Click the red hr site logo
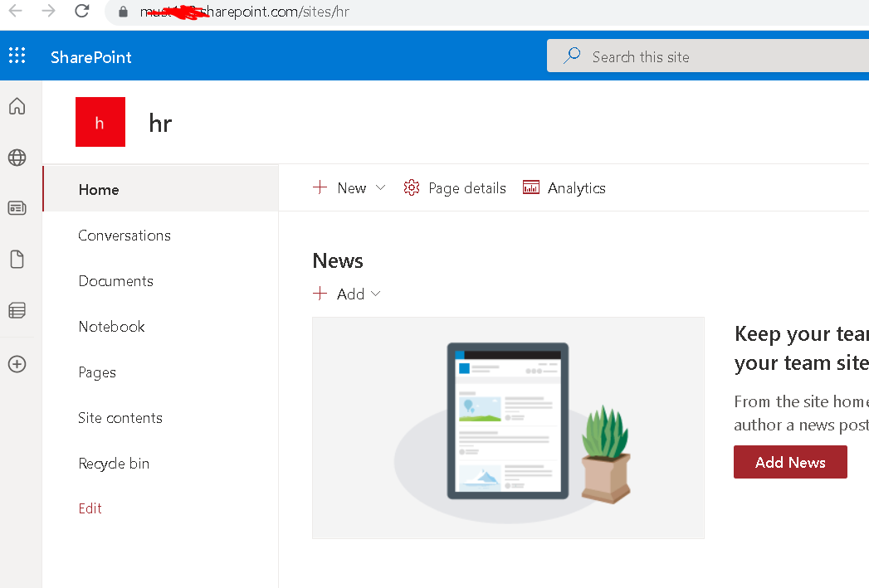The width and height of the screenshot is (869, 588). (100, 122)
